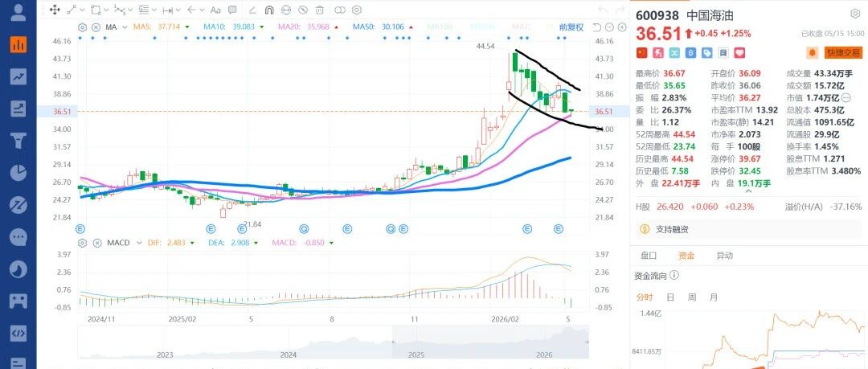Open the line trend chart sidebar icon
This screenshot has height=369, width=868.
click(18, 76)
